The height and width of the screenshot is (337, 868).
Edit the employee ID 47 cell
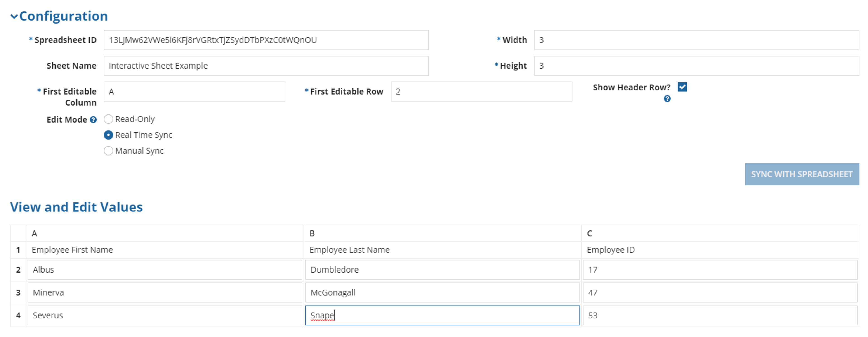(x=720, y=292)
